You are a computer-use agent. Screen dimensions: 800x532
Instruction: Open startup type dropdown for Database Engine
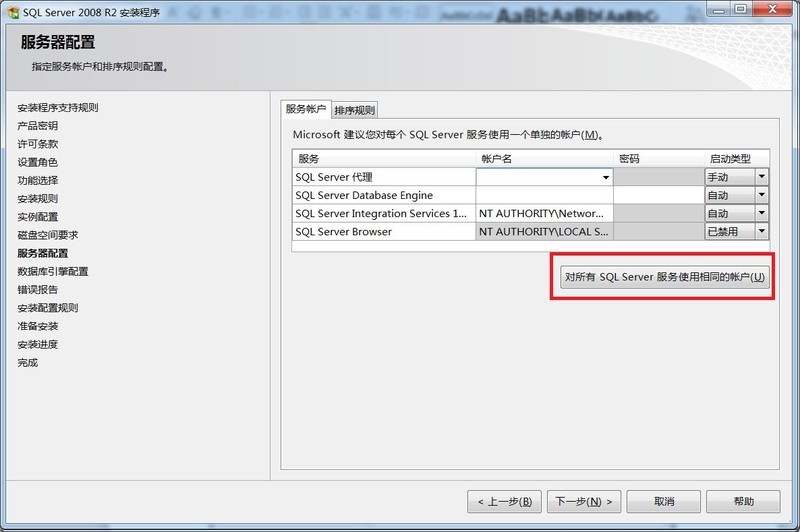761,195
